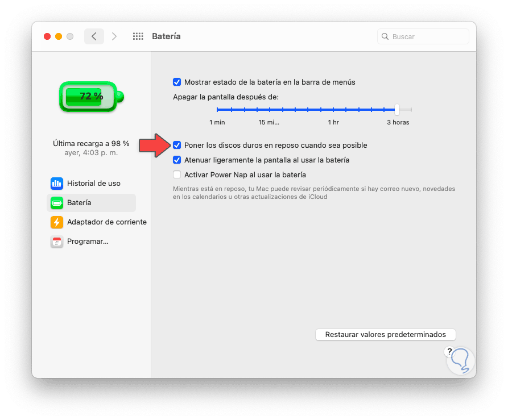The height and width of the screenshot is (420, 508).
Task: Go back with the left chevron
Action: (x=94, y=36)
